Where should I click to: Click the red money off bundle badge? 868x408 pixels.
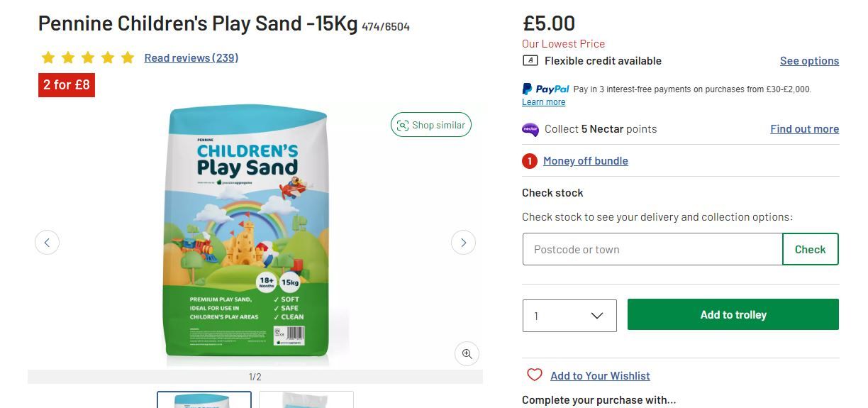click(530, 161)
